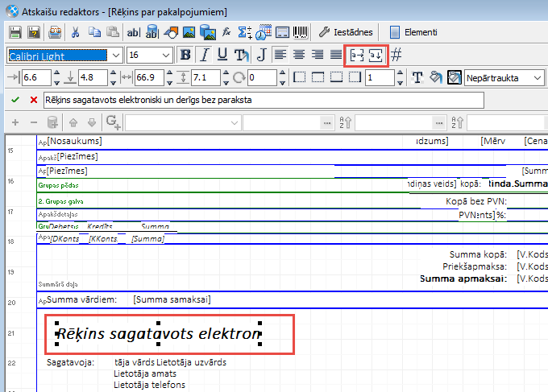Align text right
The image size is (548, 392).
pyautogui.click(x=318, y=55)
